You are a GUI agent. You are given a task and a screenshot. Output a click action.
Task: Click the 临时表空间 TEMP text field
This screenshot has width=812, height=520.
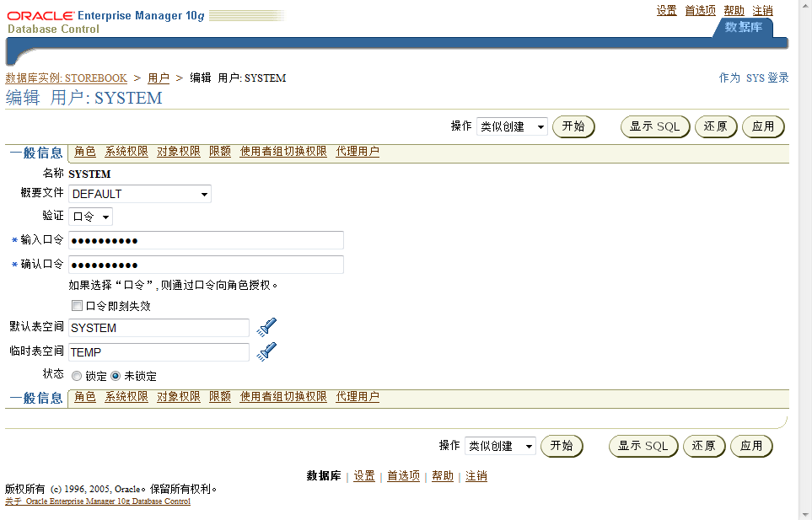click(159, 351)
